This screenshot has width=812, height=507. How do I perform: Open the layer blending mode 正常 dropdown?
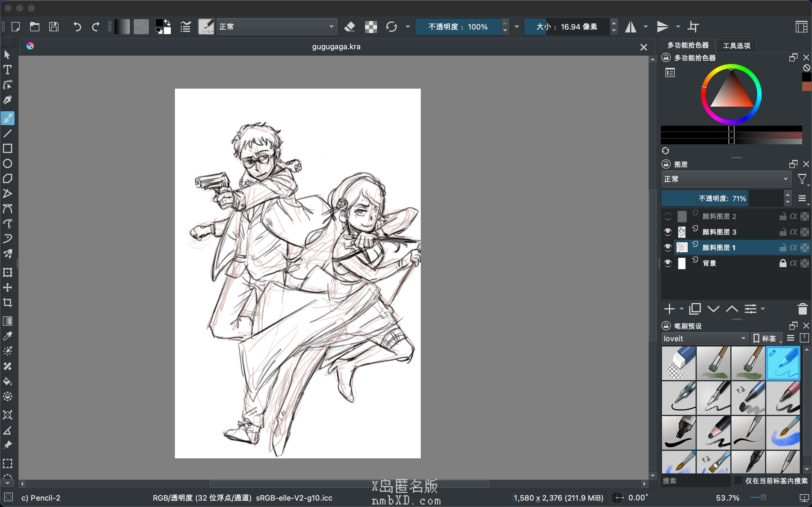click(726, 179)
